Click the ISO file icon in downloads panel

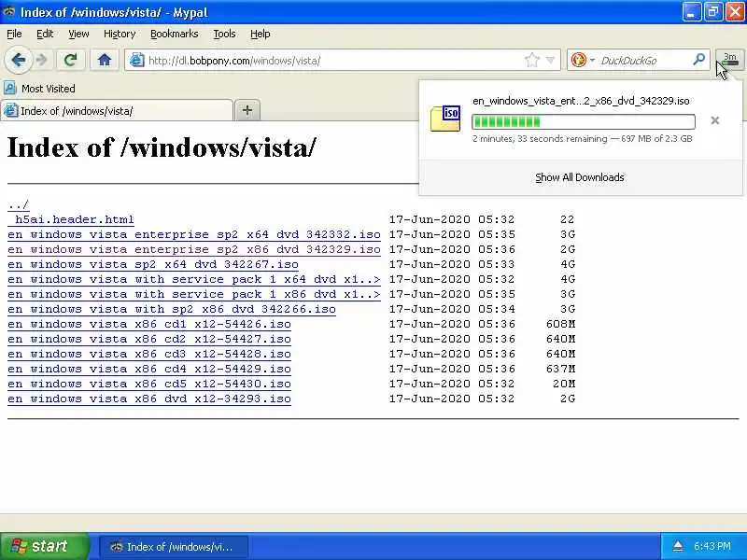445,119
